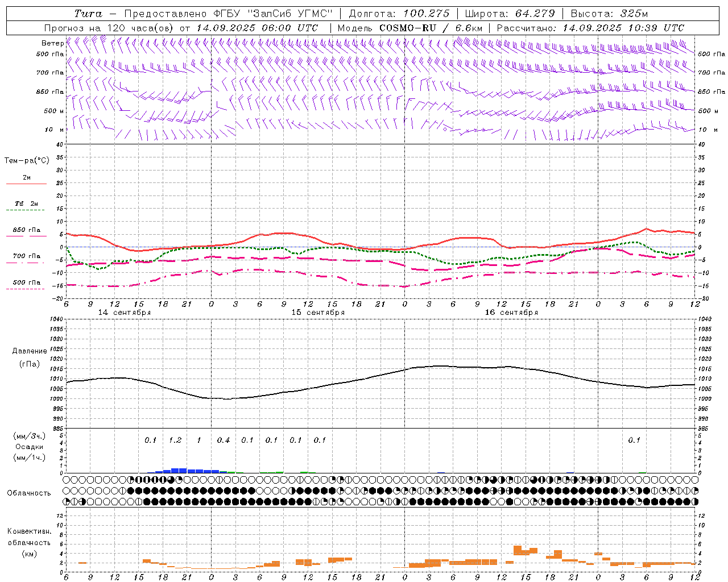Click the "10 м" wind level label on right axis
The width and height of the screenshot is (728, 582).
[708, 130]
